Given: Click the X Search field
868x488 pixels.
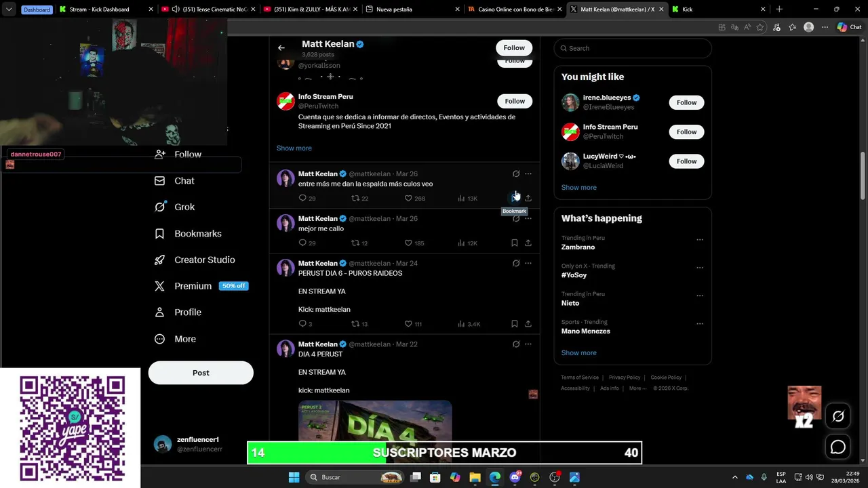Looking at the screenshot, I should (x=633, y=48).
